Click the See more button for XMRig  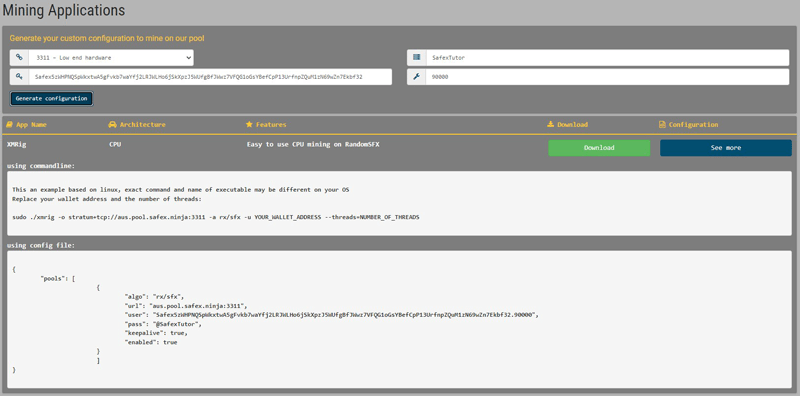(726, 148)
